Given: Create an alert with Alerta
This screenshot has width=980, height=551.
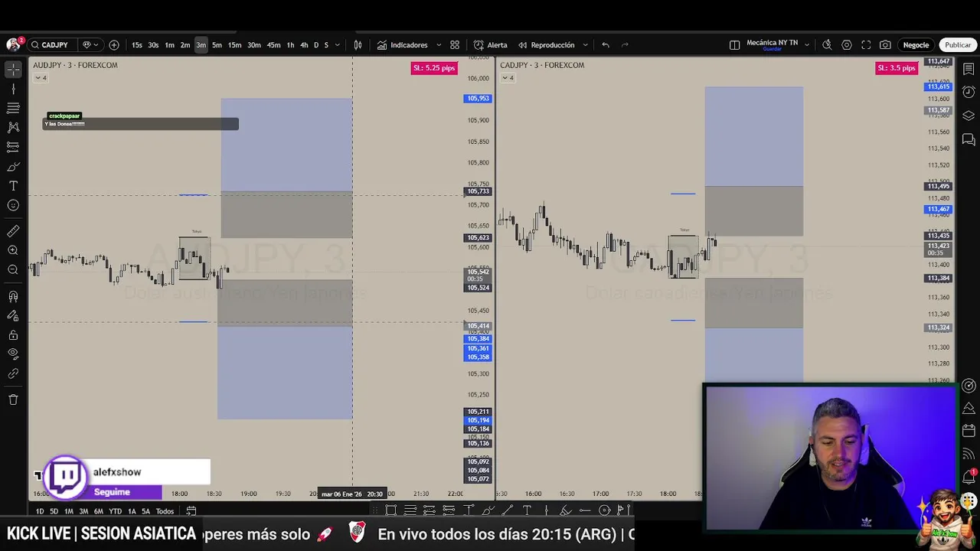Looking at the screenshot, I should click(490, 45).
